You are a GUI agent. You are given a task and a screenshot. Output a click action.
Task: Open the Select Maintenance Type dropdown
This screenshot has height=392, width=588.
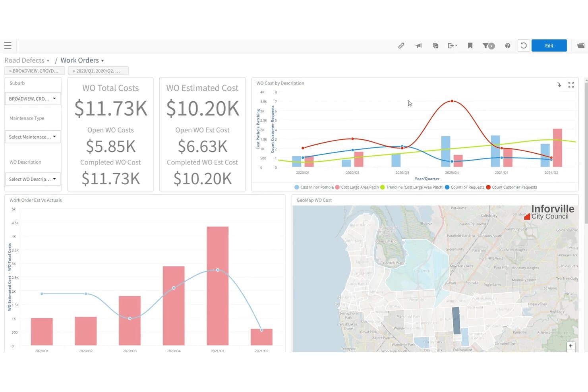(x=33, y=137)
